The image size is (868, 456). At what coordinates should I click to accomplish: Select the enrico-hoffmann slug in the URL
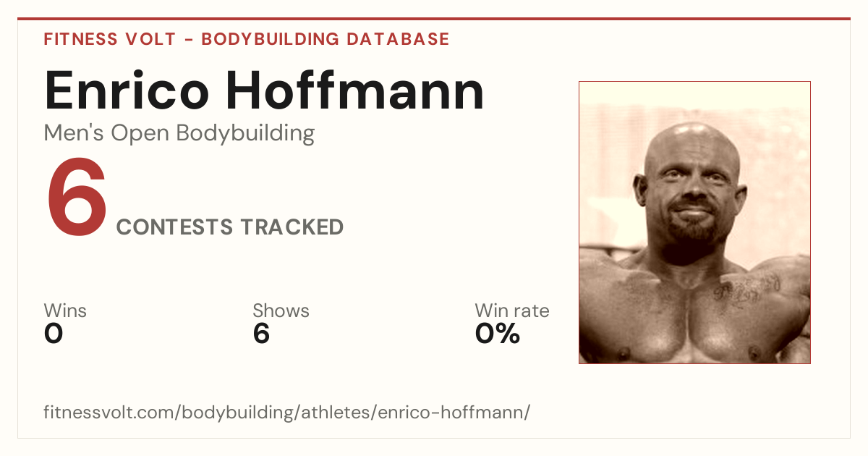[x=456, y=413]
